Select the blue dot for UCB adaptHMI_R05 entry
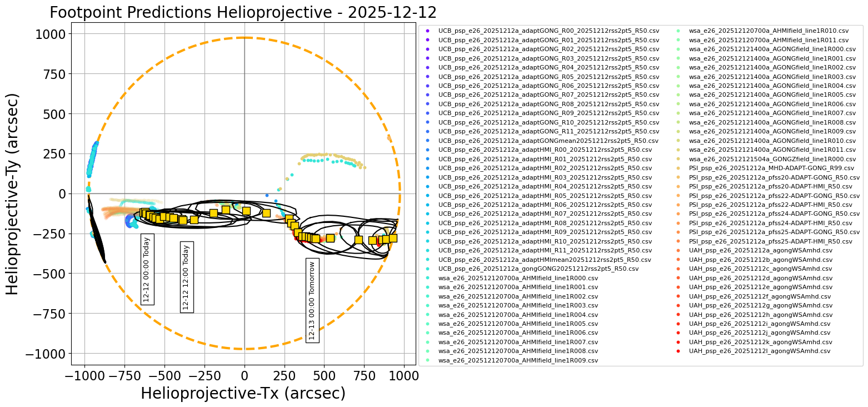 pos(428,195)
